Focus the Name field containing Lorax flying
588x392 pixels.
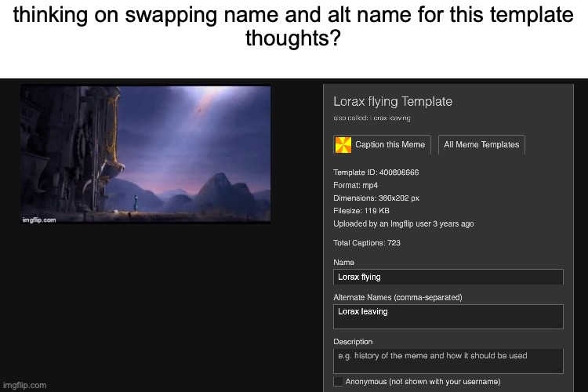point(448,277)
